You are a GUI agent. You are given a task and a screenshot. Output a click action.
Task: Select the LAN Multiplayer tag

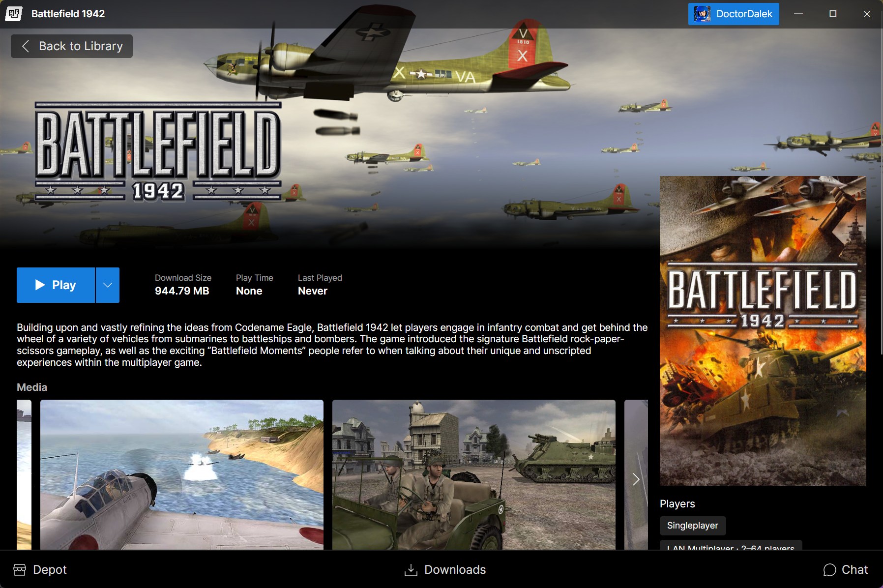(731, 546)
